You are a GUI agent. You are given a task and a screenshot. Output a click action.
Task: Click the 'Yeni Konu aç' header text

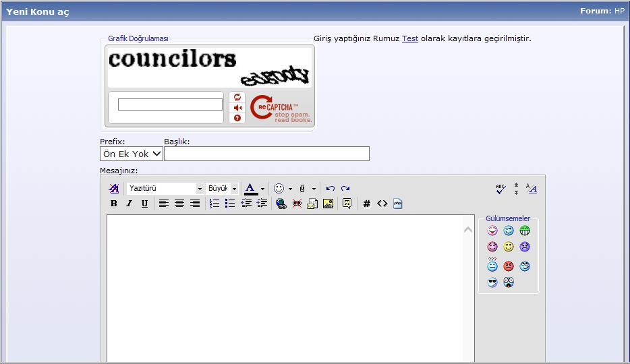[37, 11]
